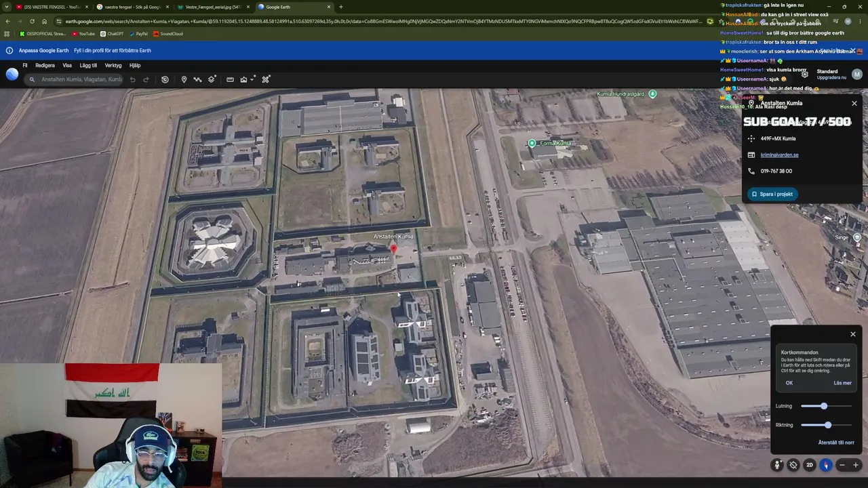
Task: Open the Street View pegman
Action: pos(777,465)
